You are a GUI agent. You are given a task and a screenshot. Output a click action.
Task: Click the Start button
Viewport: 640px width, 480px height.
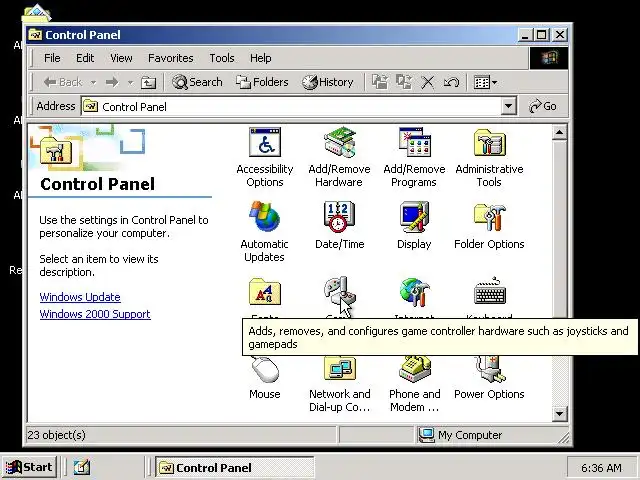coord(29,467)
